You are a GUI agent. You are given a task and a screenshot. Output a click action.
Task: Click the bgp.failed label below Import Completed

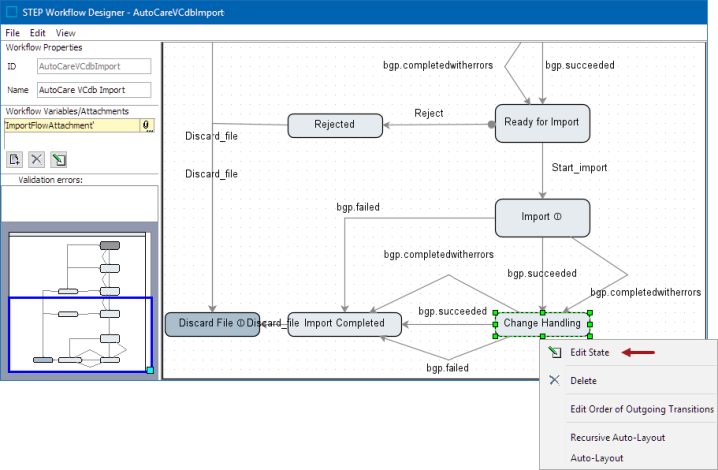click(447, 368)
